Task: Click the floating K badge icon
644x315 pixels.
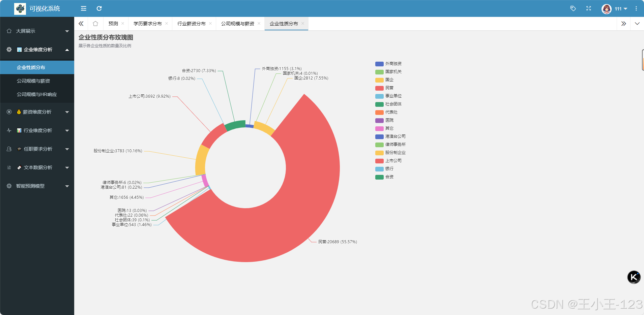Action: 634,277
